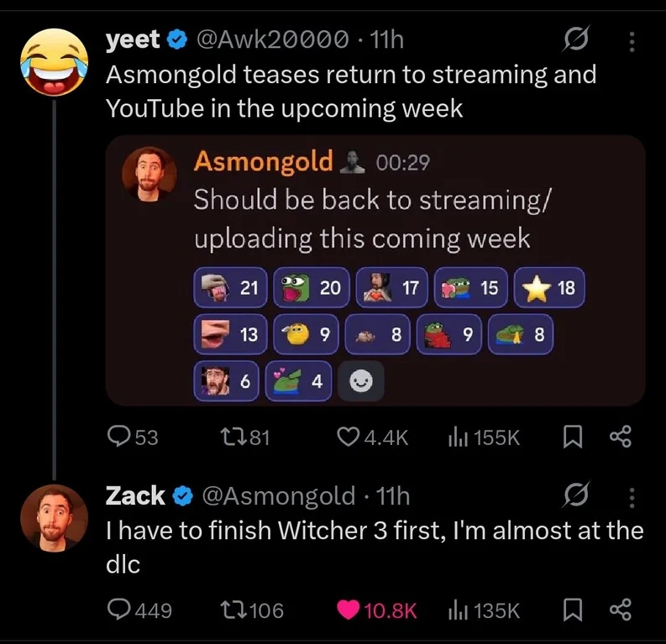This screenshot has width=666, height=644.
Task: Open more options on Zack's reply
Action: pos(632,498)
